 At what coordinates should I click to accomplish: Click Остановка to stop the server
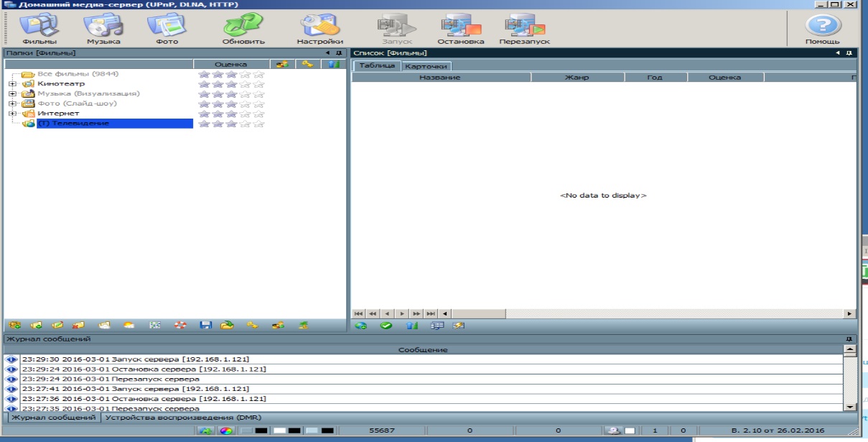click(x=460, y=29)
